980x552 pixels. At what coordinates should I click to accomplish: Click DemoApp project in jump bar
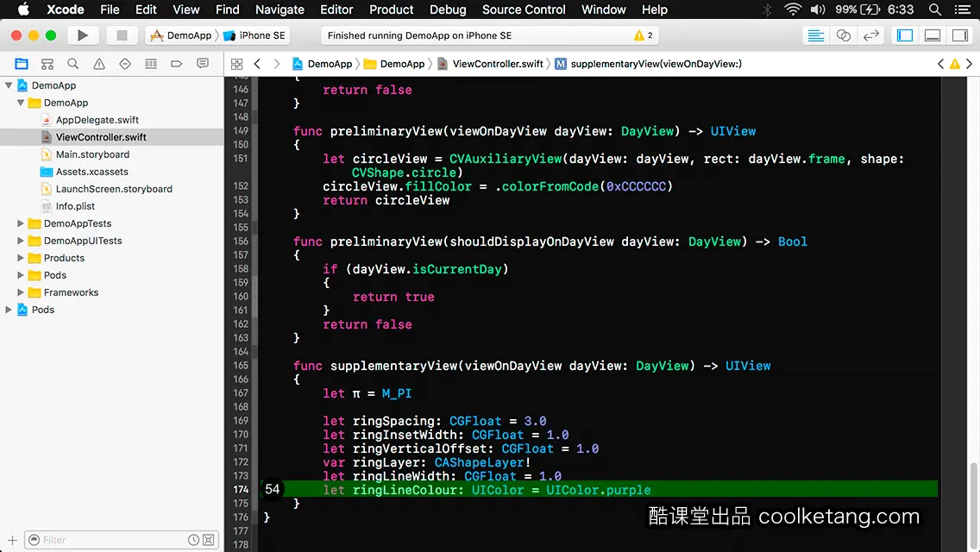coord(323,64)
